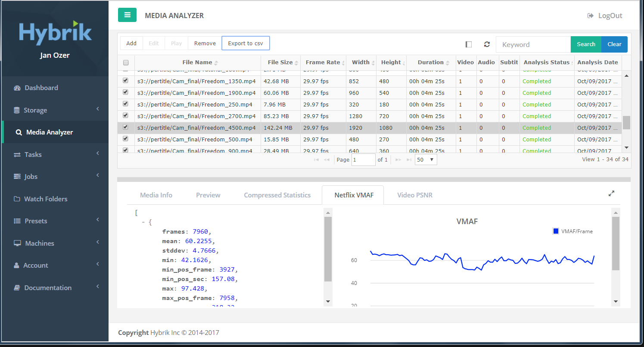
Task: Click the Dashboard gauge icon
Action: tap(17, 88)
